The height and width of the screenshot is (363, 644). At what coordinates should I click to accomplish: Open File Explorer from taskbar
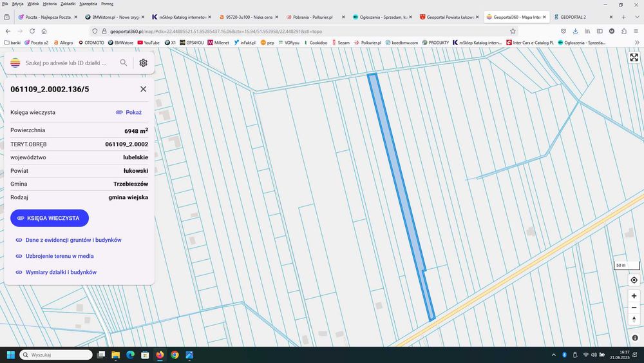pyautogui.click(x=116, y=355)
